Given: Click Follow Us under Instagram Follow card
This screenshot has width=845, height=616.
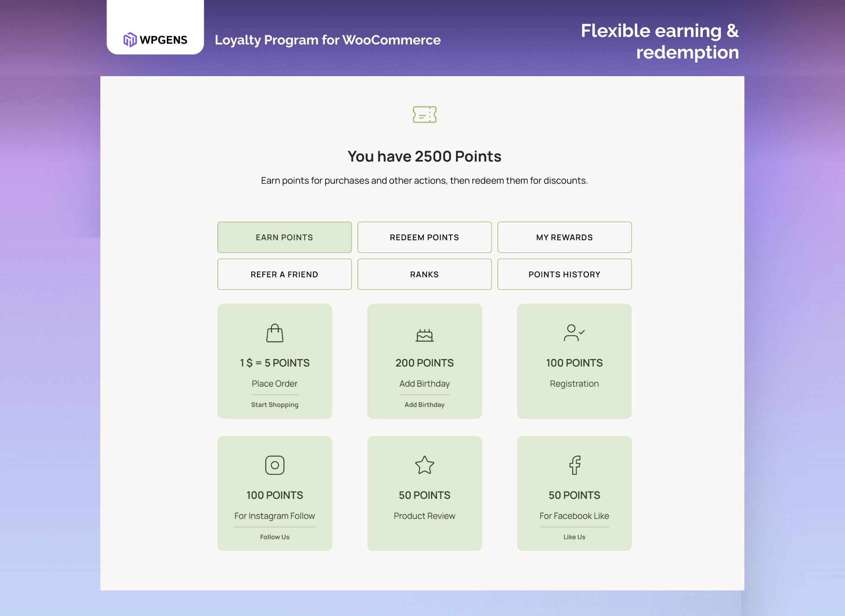Looking at the screenshot, I should coord(275,537).
